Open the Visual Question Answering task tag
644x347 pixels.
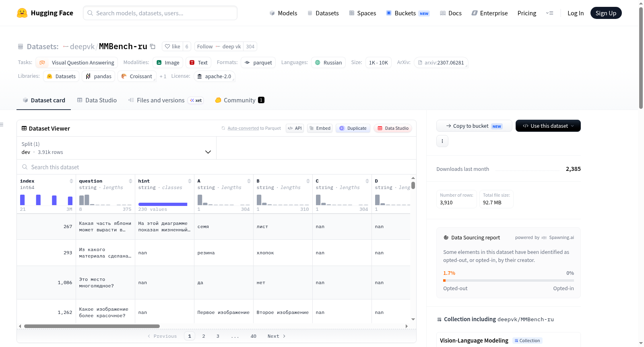coord(76,62)
